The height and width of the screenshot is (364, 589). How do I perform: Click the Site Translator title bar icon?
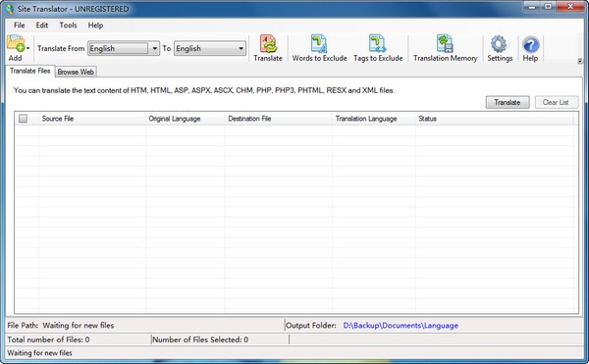pyautogui.click(x=10, y=9)
